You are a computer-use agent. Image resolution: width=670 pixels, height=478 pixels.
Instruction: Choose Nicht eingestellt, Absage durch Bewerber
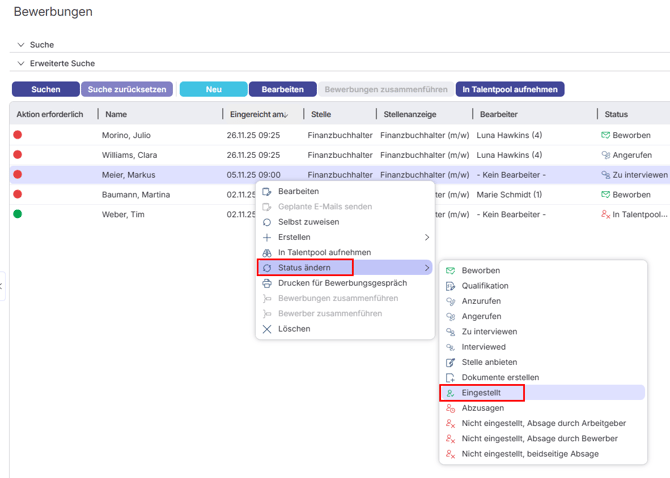point(539,439)
